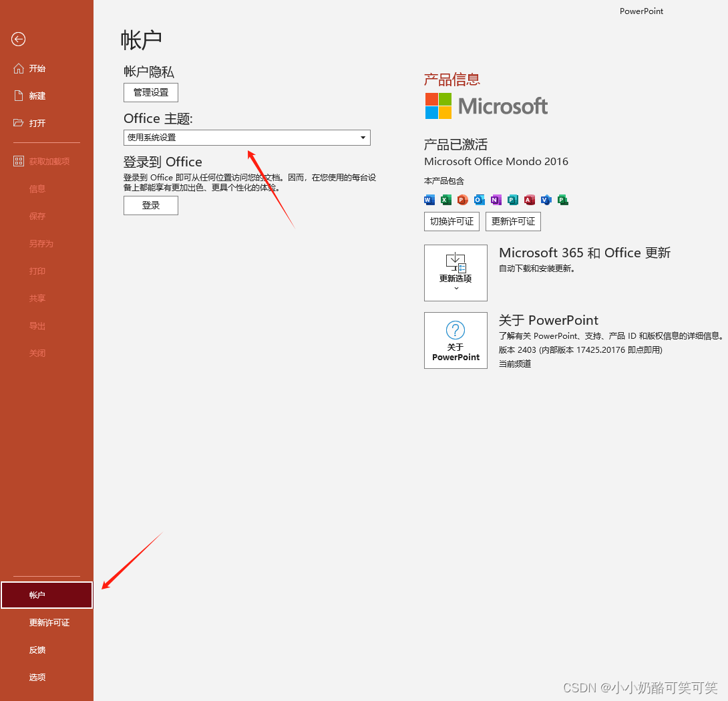The height and width of the screenshot is (701, 728).
Task: Open 反馈 in the sidebar
Action: pyautogui.click(x=47, y=650)
